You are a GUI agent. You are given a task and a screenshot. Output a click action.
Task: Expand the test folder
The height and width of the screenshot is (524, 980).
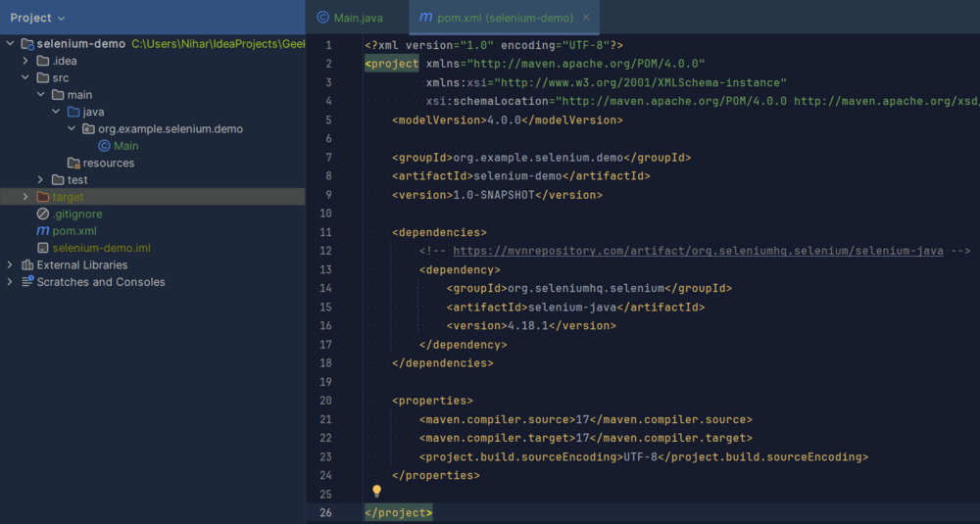pos(40,180)
